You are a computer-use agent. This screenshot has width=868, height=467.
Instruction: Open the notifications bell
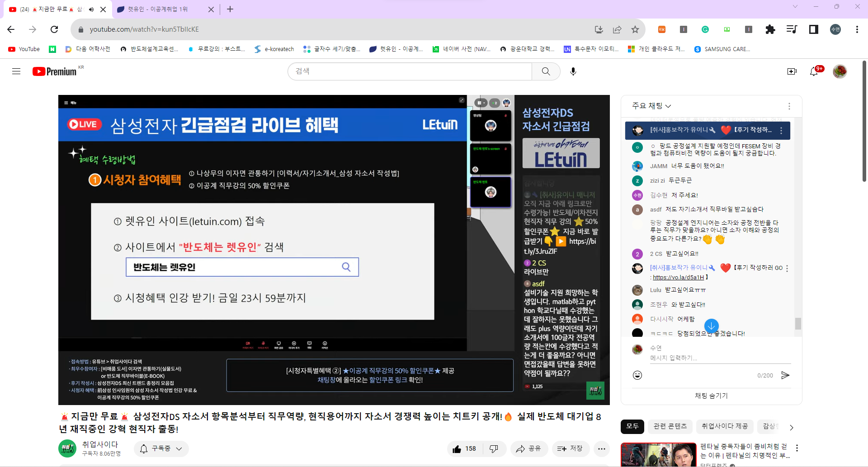point(814,71)
